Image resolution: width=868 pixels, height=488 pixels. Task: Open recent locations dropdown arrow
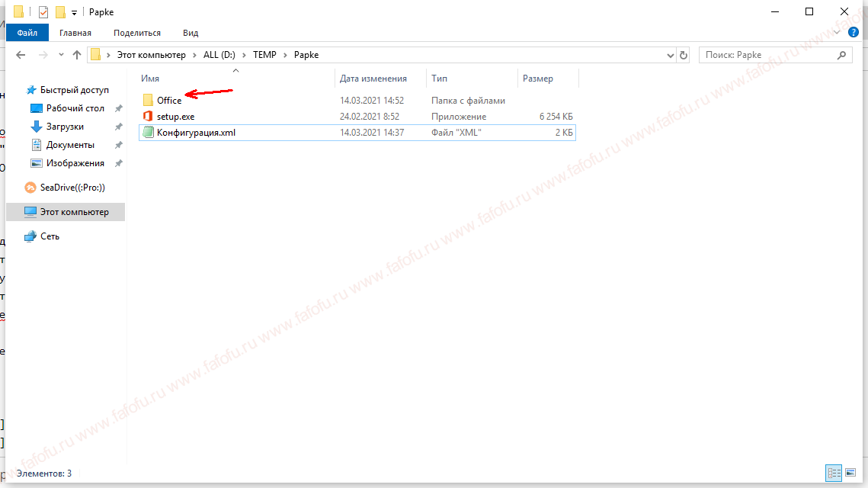tap(61, 55)
